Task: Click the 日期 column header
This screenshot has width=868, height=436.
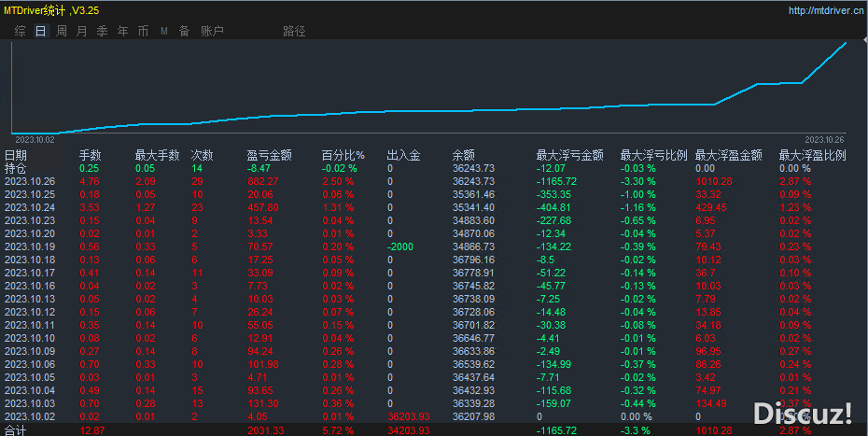Action: click(16, 155)
